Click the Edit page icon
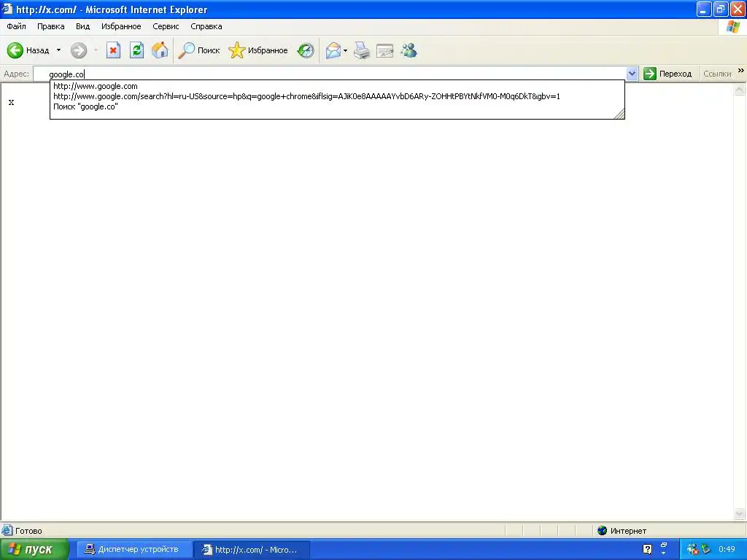The width and height of the screenshot is (747, 560). (385, 50)
